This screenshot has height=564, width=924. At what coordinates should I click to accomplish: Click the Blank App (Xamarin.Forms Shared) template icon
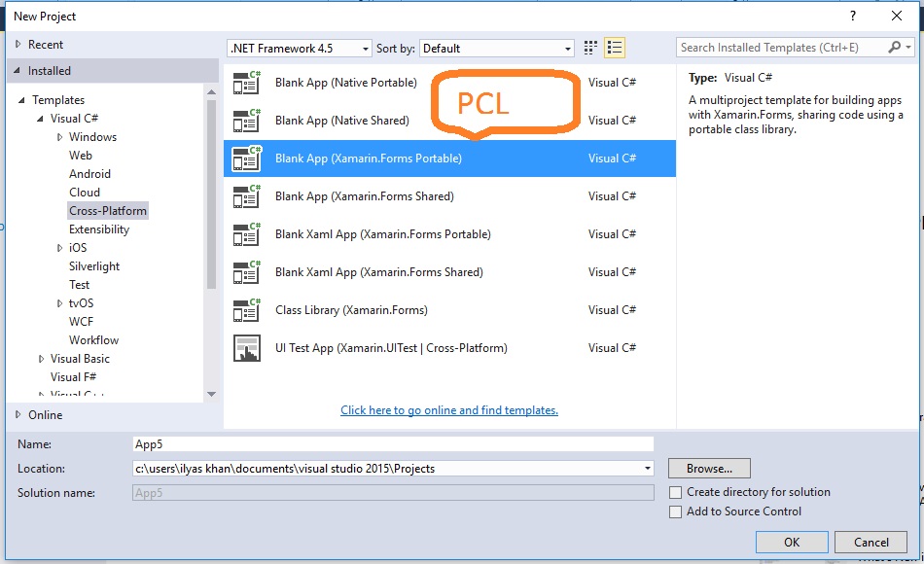[246, 196]
